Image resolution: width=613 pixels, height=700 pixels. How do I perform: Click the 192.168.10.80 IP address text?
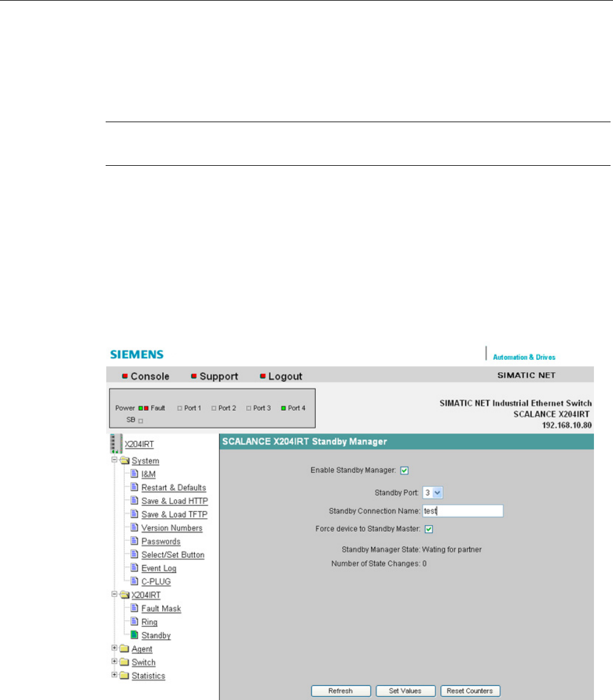(x=566, y=425)
